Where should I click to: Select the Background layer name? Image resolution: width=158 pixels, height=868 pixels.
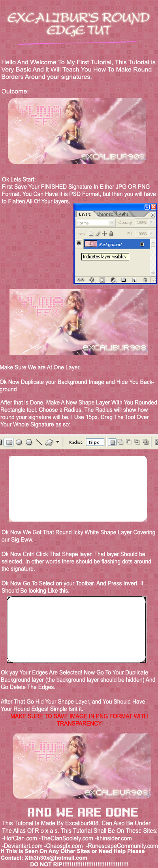coord(110,245)
